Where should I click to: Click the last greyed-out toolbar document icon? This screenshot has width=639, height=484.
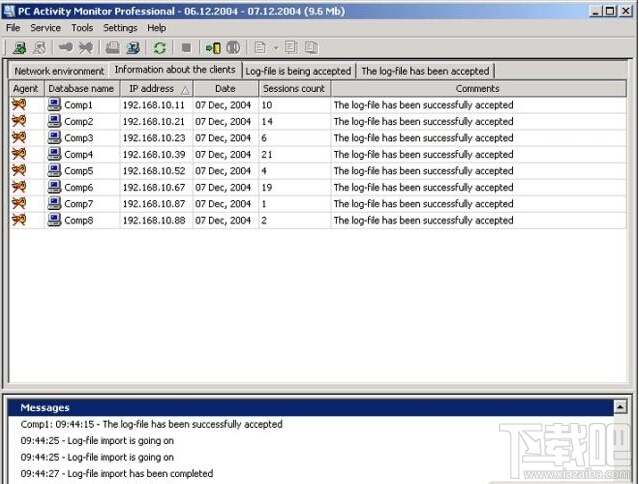(311, 48)
